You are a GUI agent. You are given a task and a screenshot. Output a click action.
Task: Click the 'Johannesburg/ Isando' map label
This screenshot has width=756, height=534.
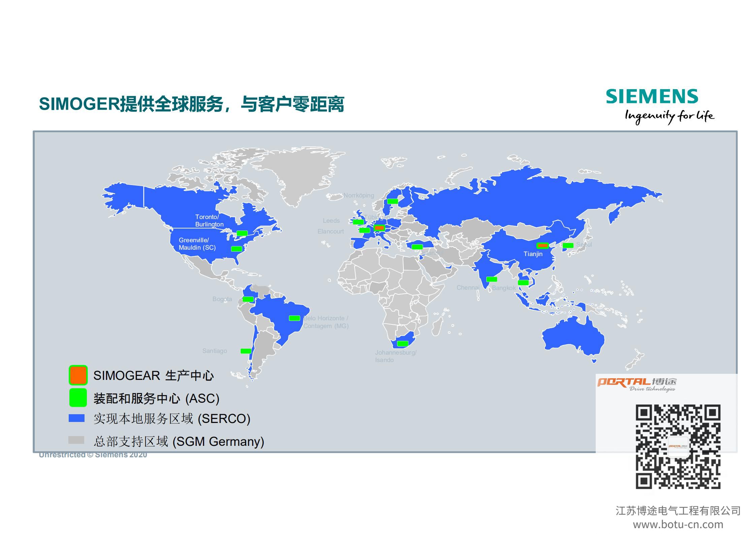coord(396,356)
